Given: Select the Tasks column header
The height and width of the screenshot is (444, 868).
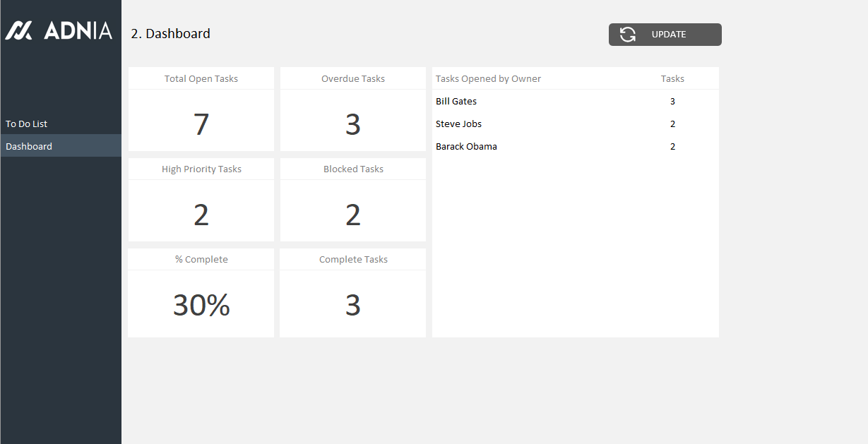Looking at the screenshot, I should click(x=672, y=78).
